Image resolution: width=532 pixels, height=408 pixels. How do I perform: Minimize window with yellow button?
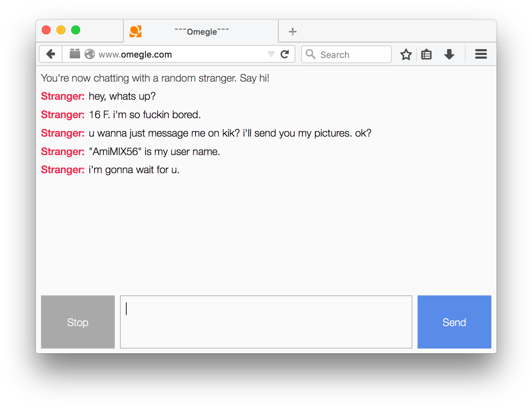tap(61, 30)
